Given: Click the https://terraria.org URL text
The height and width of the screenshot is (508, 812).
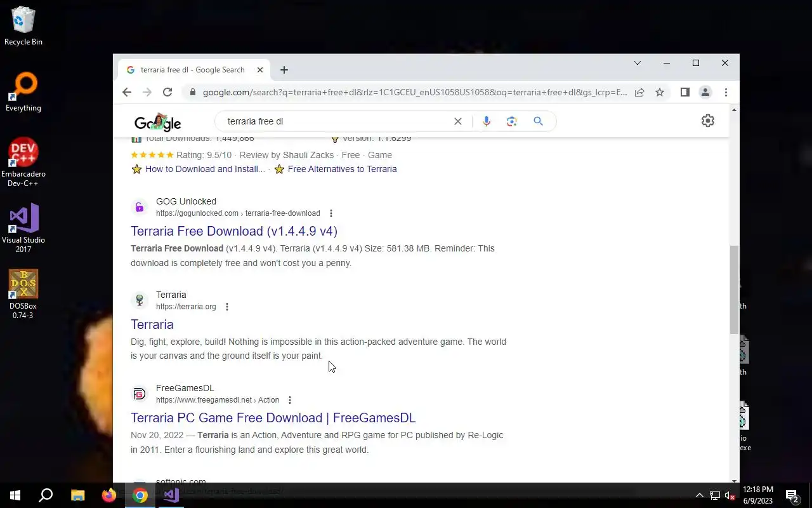Looking at the screenshot, I should click(x=186, y=307).
